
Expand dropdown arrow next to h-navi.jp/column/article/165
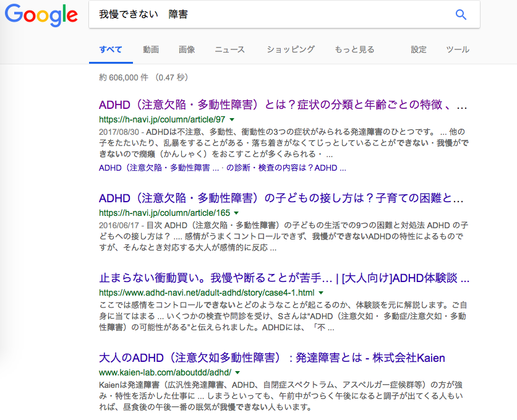tap(236, 213)
